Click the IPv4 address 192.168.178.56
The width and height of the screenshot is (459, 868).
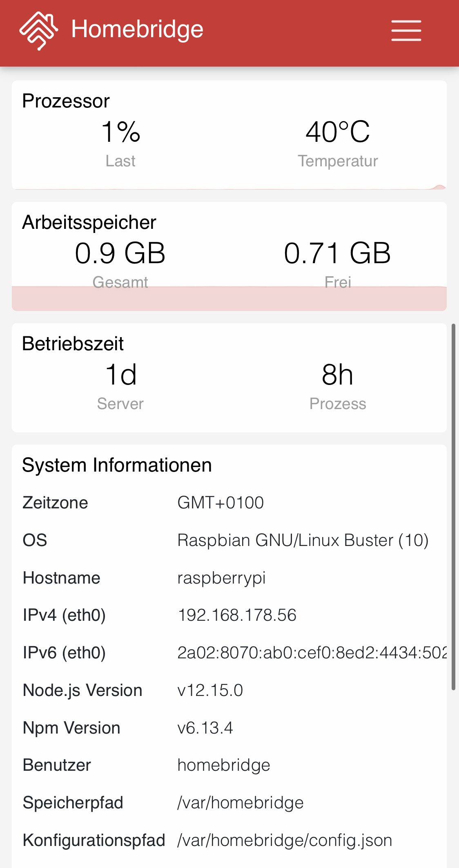pos(237,615)
